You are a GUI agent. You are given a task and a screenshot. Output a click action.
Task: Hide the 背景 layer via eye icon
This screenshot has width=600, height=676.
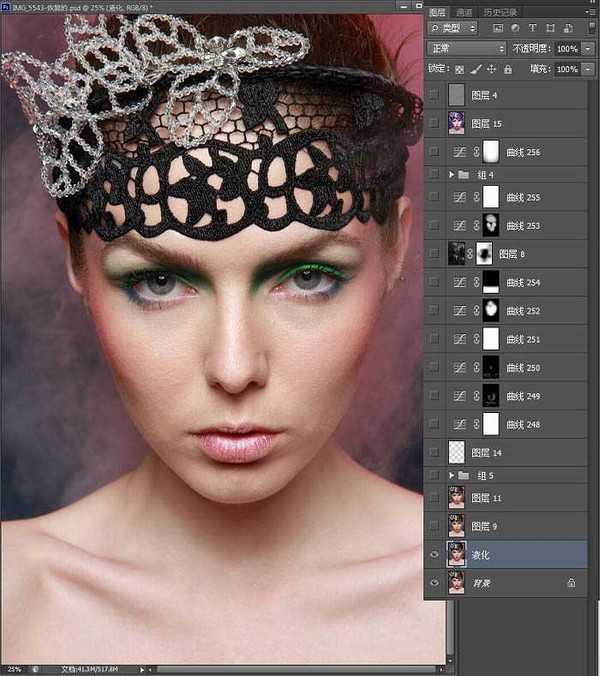click(x=433, y=582)
